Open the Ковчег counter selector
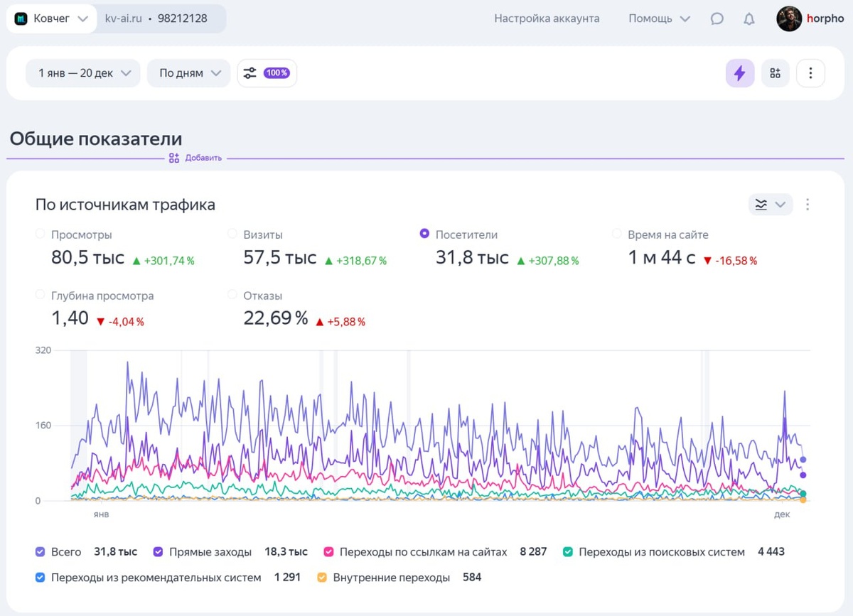Screen dimensions: 853x616 pyautogui.click(x=52, y=19)
